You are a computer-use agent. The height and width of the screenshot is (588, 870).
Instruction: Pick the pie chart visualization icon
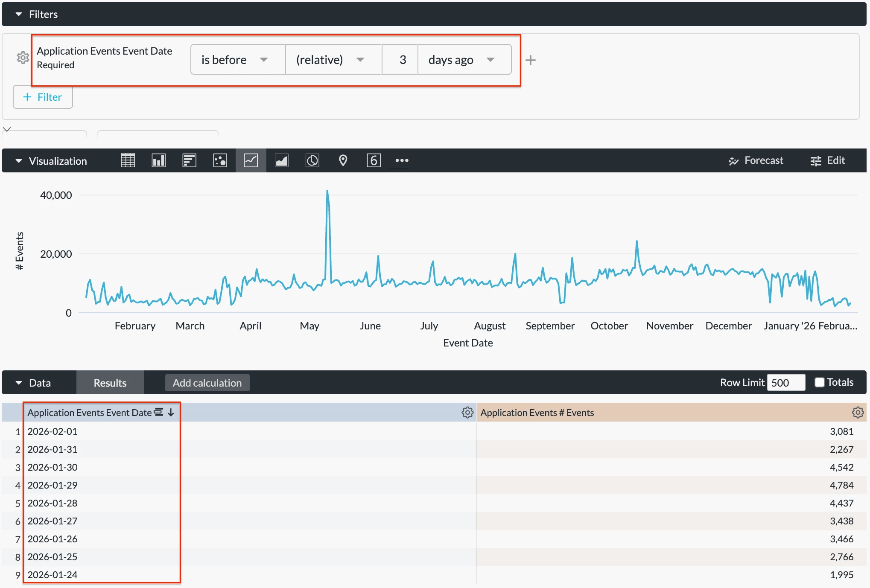click(312, 160)
